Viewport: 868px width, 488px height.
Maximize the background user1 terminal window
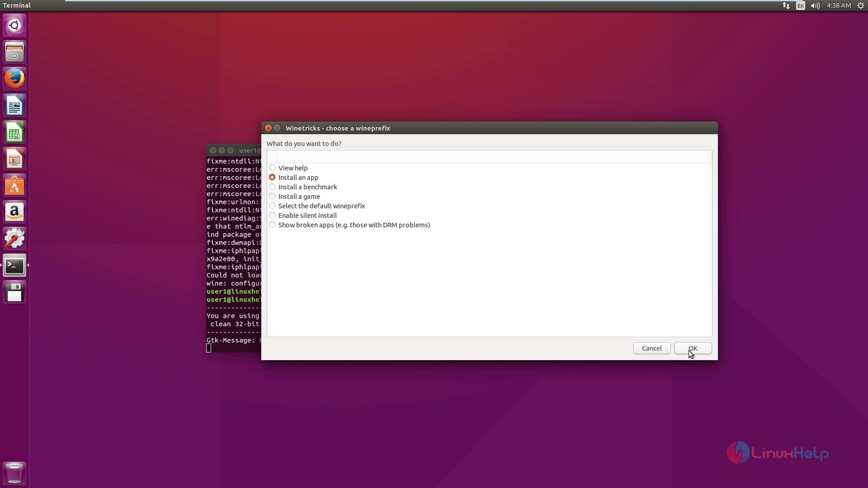[230, 150]
